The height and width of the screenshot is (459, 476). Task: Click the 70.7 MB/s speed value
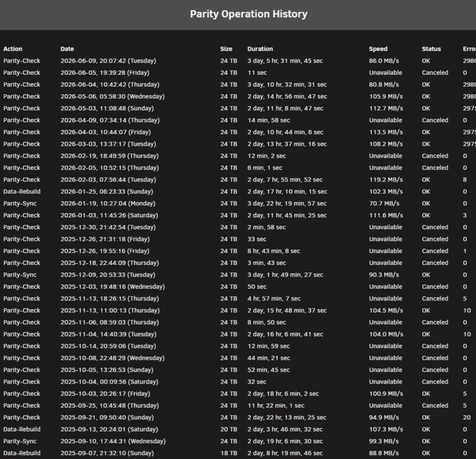coord(384,203)
